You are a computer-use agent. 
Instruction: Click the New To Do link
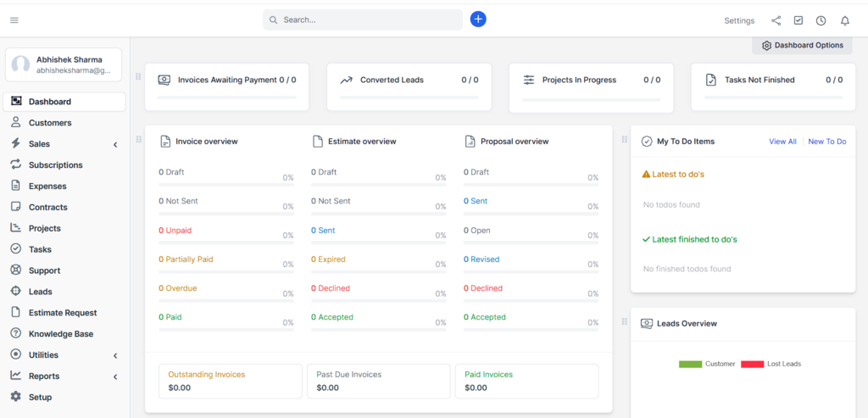[x=827, y=142]
